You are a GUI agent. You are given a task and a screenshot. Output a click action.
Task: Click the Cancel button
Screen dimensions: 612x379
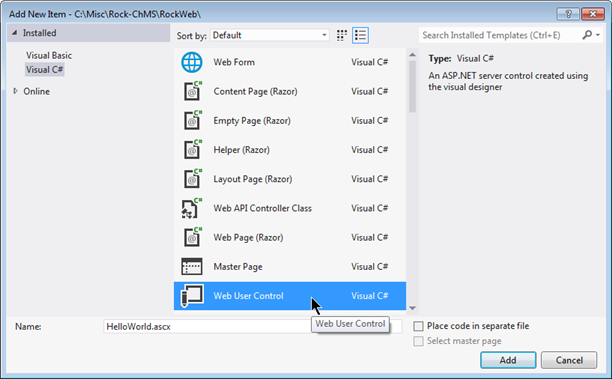tap(569, 360)
